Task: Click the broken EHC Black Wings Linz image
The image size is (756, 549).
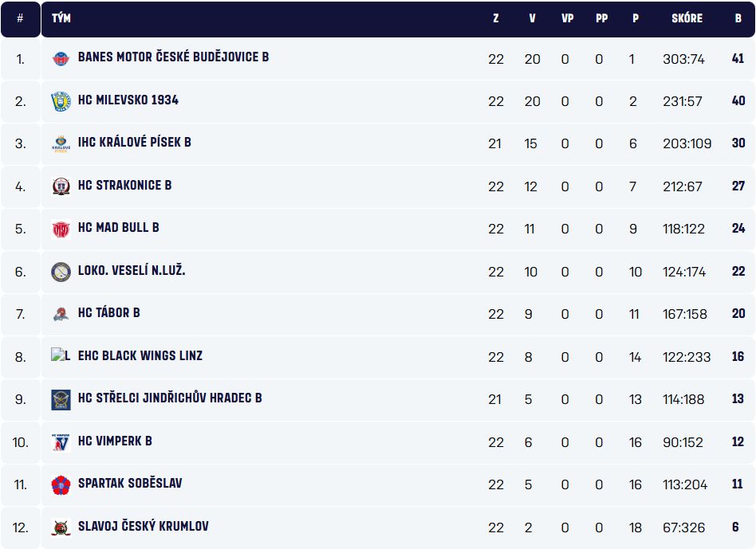Action: [61, 356]
